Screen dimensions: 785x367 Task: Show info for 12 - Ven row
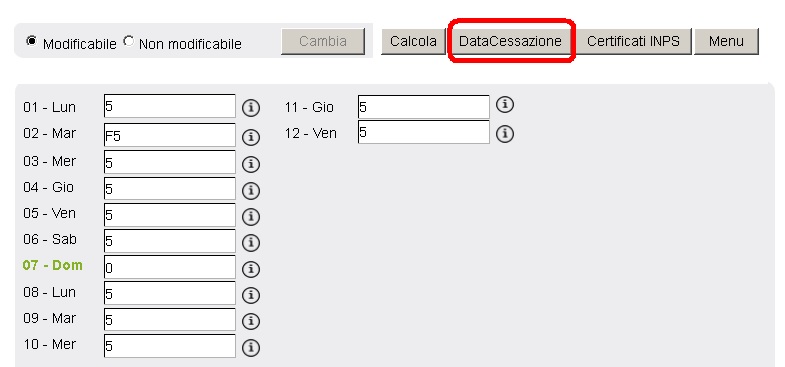point(505,134)
